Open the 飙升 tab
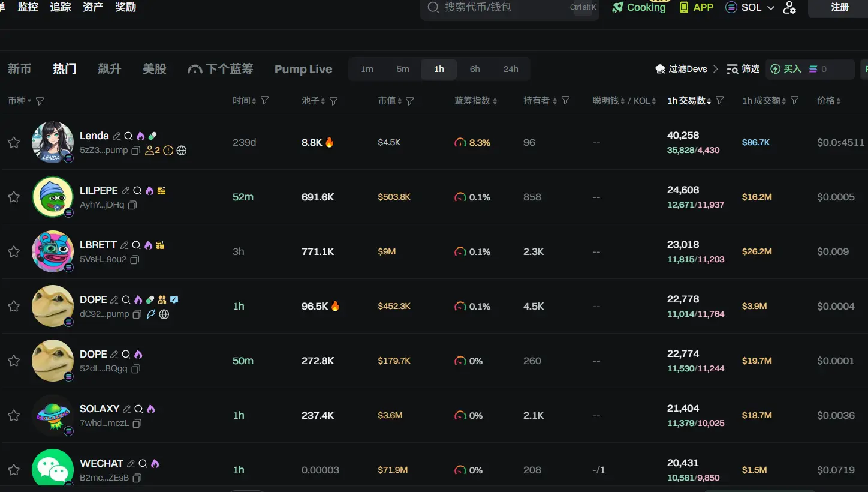Image resolution: width=868 pixels, height=492 pixels. pyautogui.click(x=110, y=69)
